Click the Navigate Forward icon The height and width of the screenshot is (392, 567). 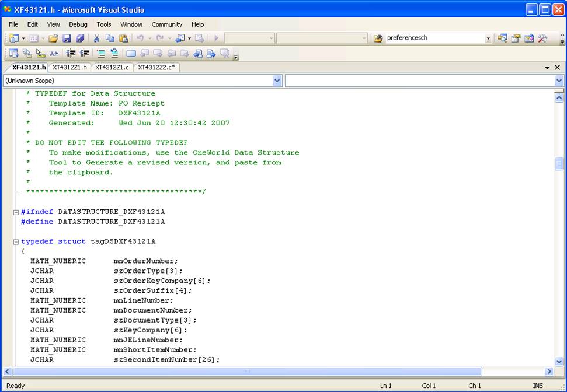tap(199, 38)
